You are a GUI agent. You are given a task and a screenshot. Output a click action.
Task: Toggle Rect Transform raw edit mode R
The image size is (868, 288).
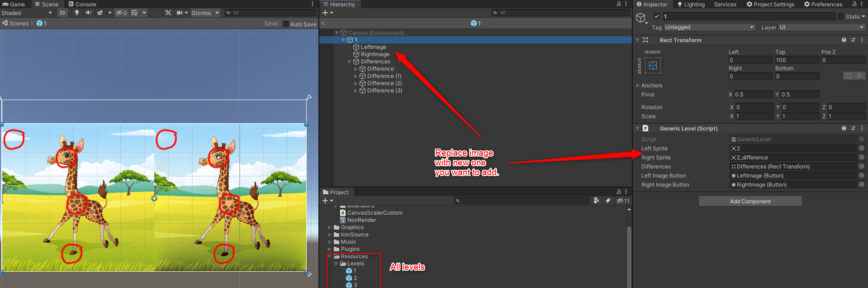tap(860, 76)
